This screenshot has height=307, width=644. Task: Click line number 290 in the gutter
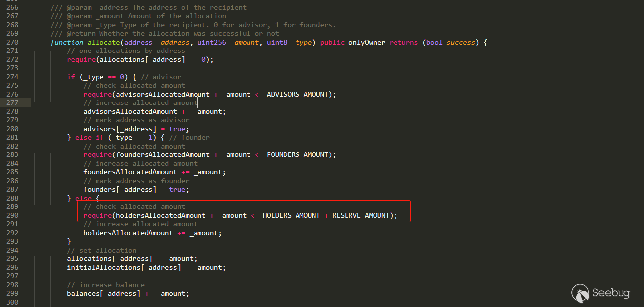tap(12, 216)
